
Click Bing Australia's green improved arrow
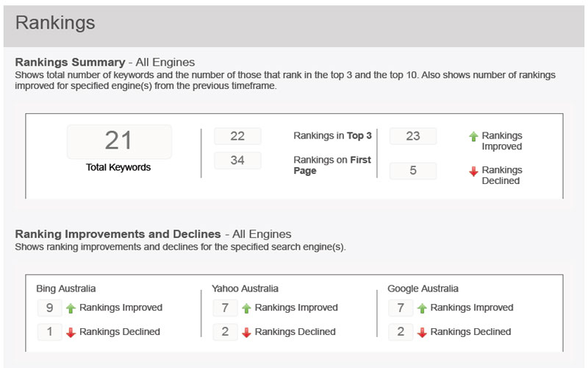click(x=71, y=308)
